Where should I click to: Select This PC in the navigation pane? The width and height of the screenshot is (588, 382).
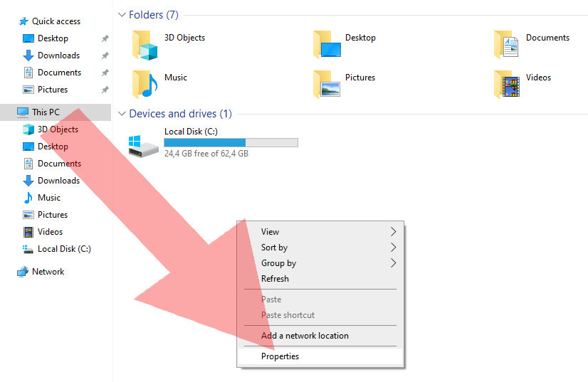pyautogui.click(x=56, y=112)
